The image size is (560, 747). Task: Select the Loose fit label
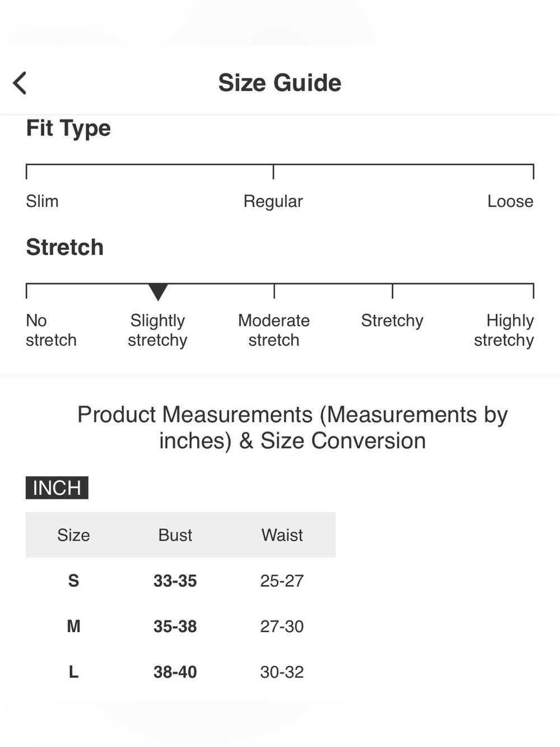pos(510,201)
